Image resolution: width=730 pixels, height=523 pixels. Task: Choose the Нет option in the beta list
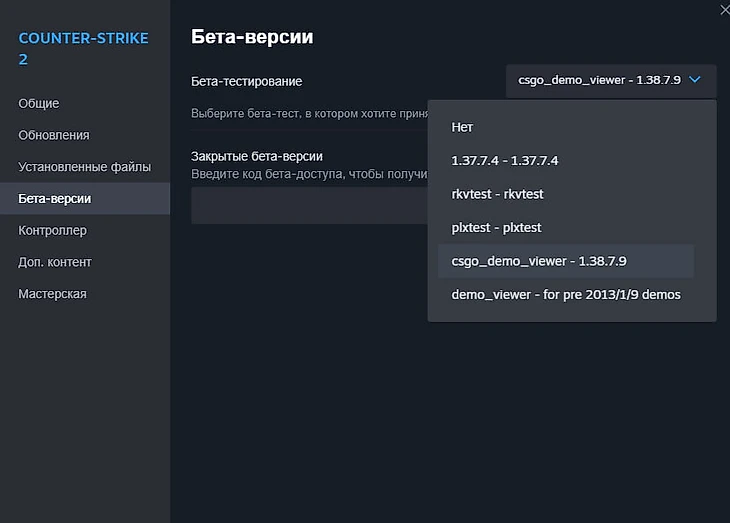462,127
